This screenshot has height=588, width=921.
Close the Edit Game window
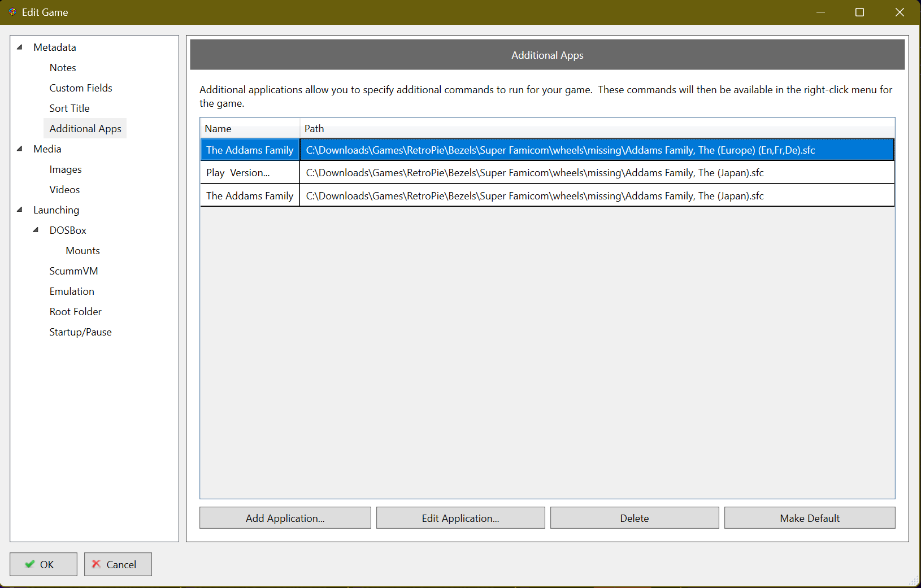(900, 12)
